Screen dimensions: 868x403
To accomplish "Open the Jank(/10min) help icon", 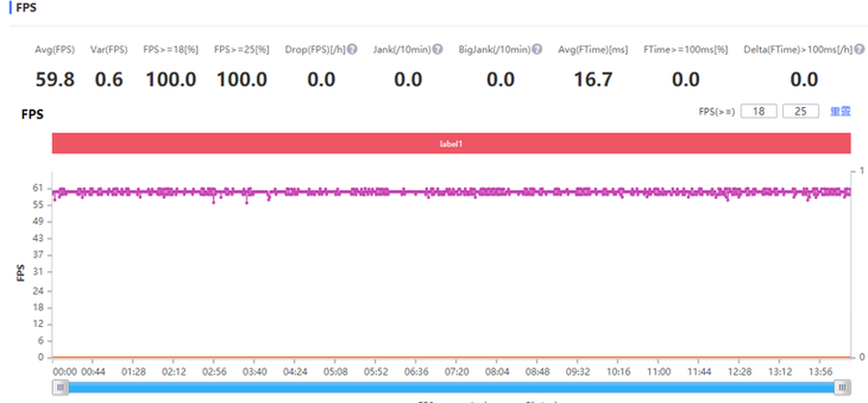I will [x=438, y=49].
